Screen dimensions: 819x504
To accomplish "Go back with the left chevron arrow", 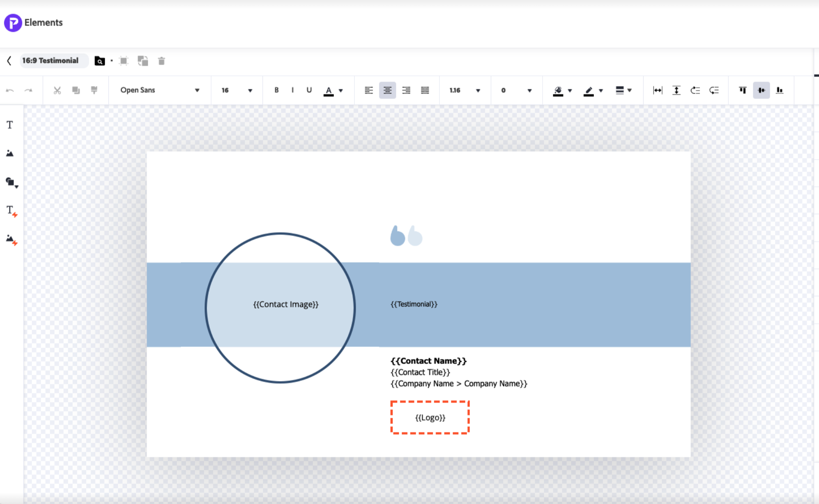I will click(9, 61).
